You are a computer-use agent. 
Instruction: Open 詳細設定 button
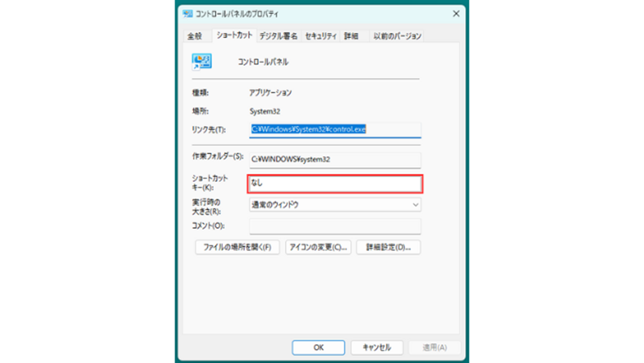(x=389, y=247)
